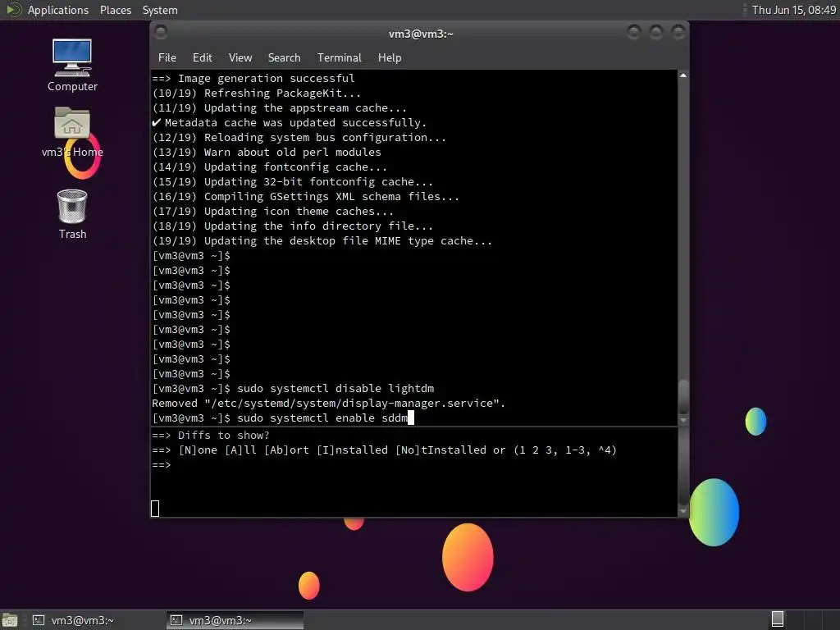Click the clock showing Thu Jun 15, 08:49

(793, 10)
